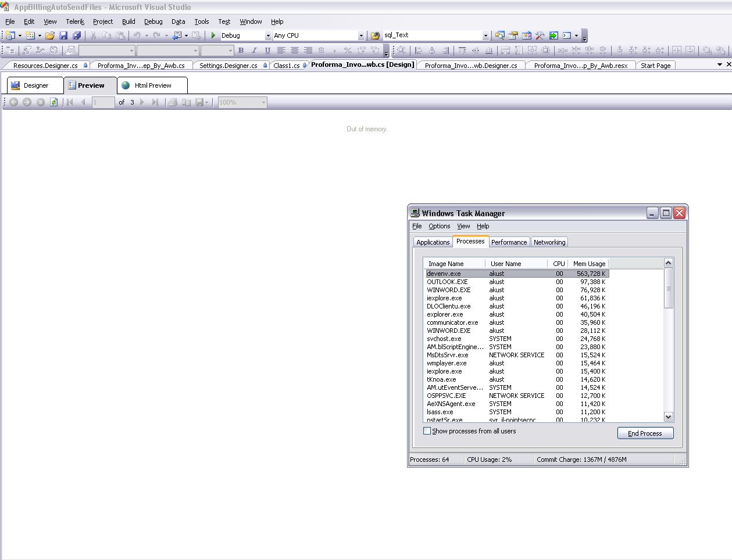
Task: Open the Debug menu
Action: (x=153, y=21)
